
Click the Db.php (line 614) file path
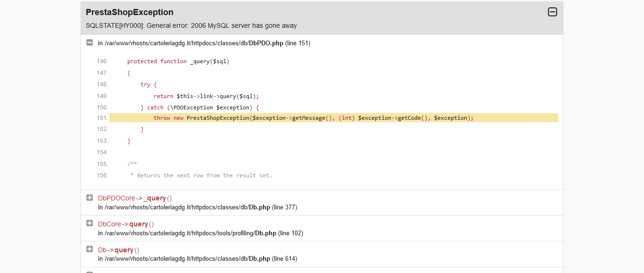point(197,258)
